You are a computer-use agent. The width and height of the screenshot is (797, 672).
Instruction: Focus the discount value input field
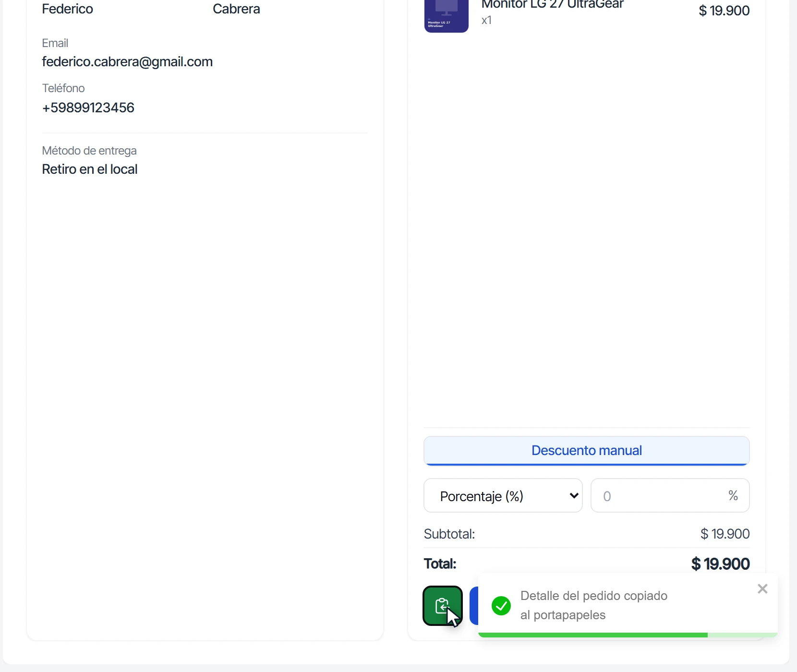pyautogui.click(x=670, y=495)
